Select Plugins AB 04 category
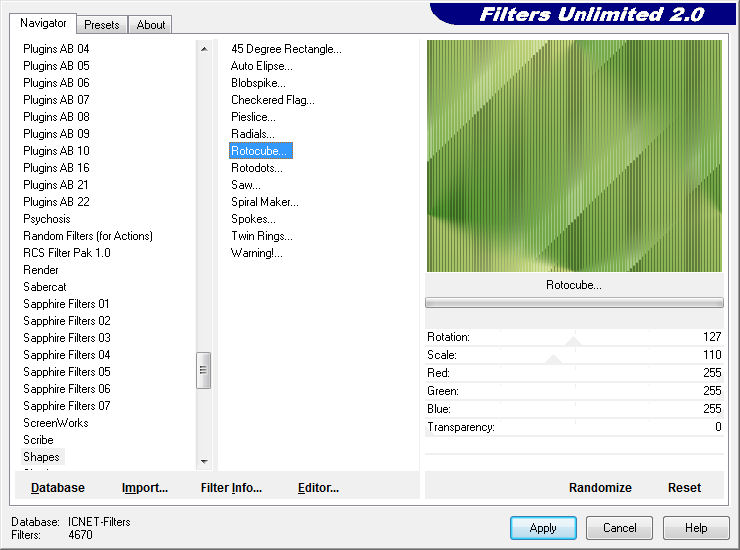The image size is (740, 550). (x=56, y=49)
